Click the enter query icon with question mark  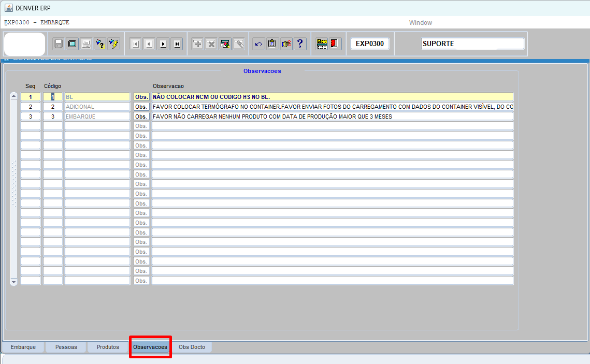(100, 44)
